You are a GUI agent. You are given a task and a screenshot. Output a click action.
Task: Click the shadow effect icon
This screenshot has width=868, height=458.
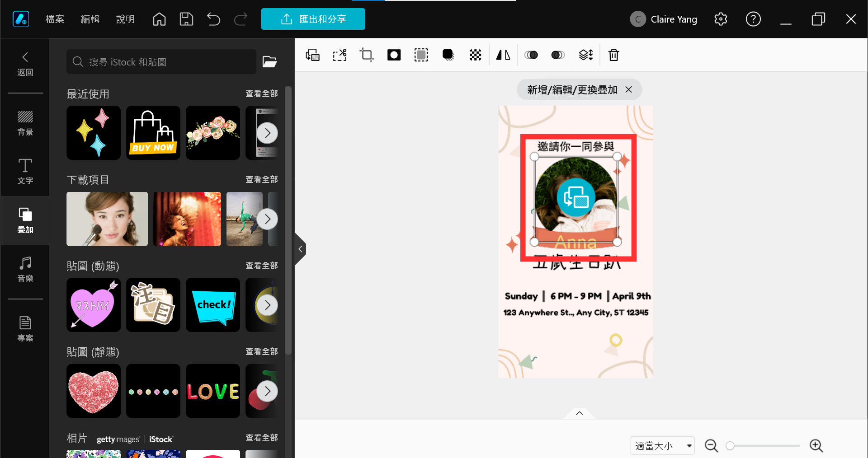click(448, 55)
